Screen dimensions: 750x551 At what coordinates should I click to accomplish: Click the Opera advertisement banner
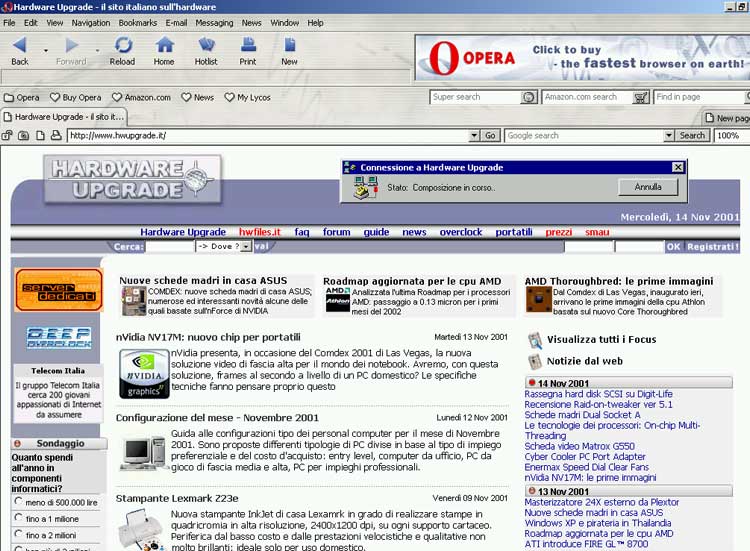point(581,57)
